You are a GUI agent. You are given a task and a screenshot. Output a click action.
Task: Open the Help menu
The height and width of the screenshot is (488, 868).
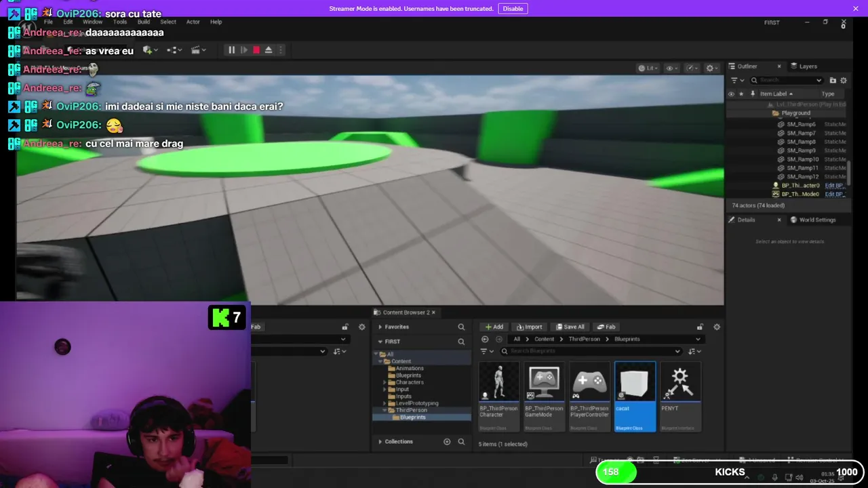coord(216,22)
